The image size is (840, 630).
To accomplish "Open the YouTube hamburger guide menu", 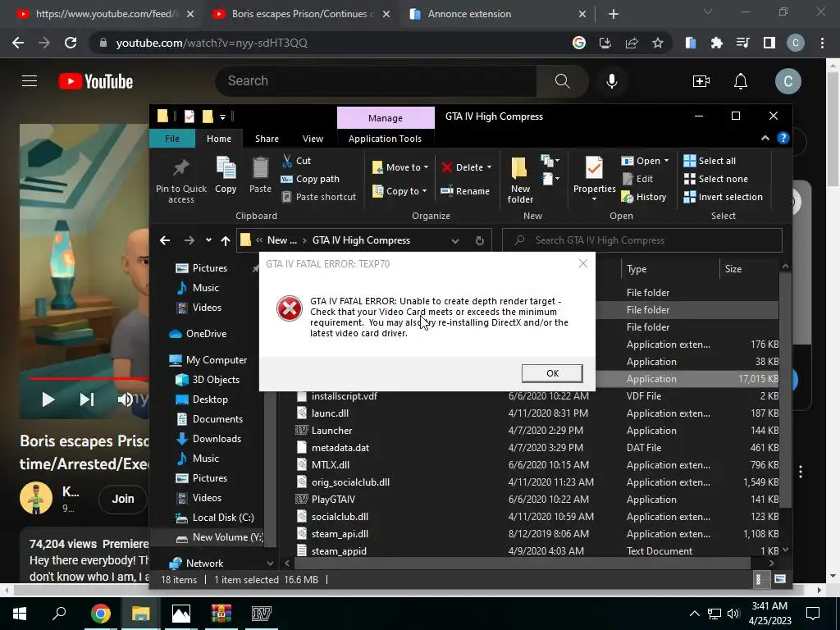I will [30, 81].
